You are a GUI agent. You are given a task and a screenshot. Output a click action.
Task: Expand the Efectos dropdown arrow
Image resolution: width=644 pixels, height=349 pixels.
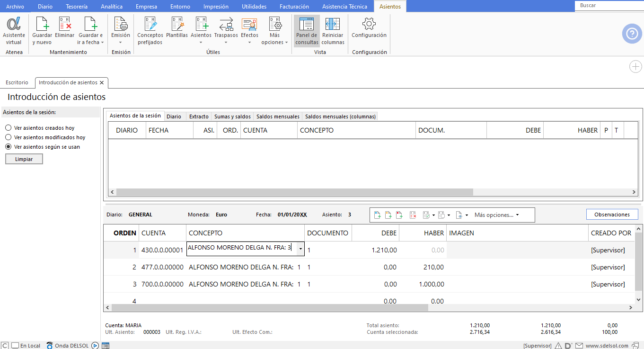249,42
